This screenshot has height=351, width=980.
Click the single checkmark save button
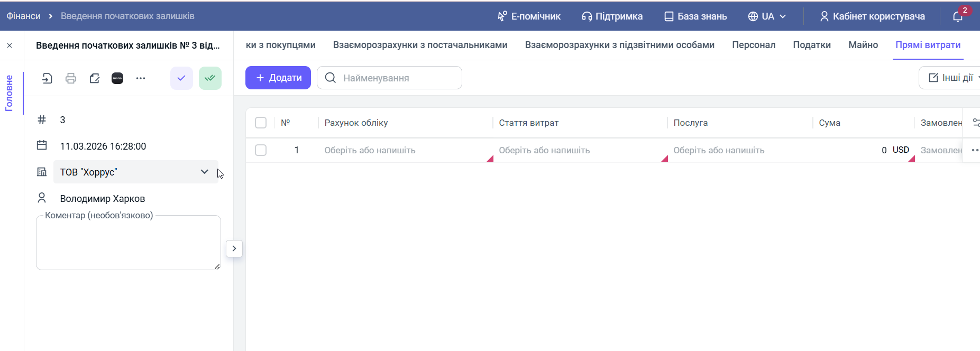click(x=181, y=78)
